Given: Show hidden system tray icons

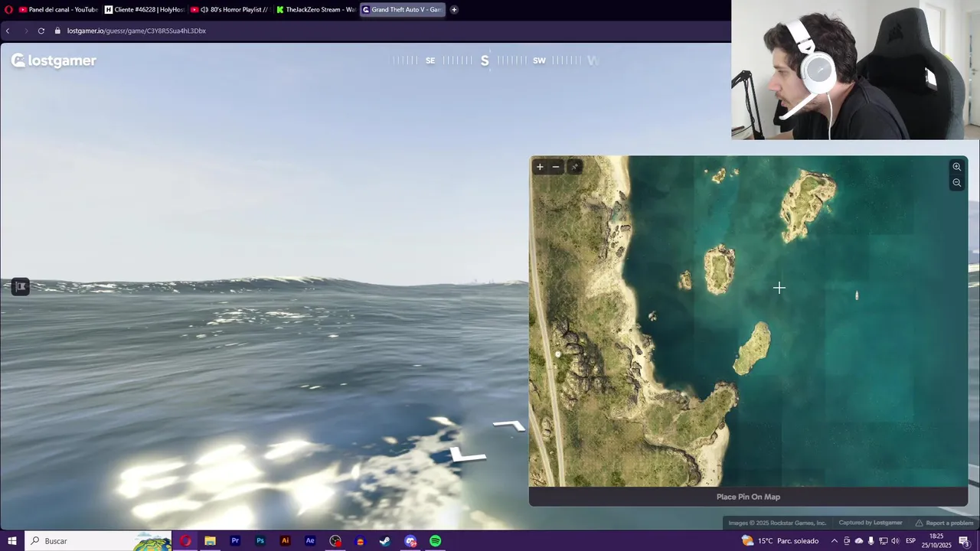Looking at the screenshot, I should pos(834,541).
